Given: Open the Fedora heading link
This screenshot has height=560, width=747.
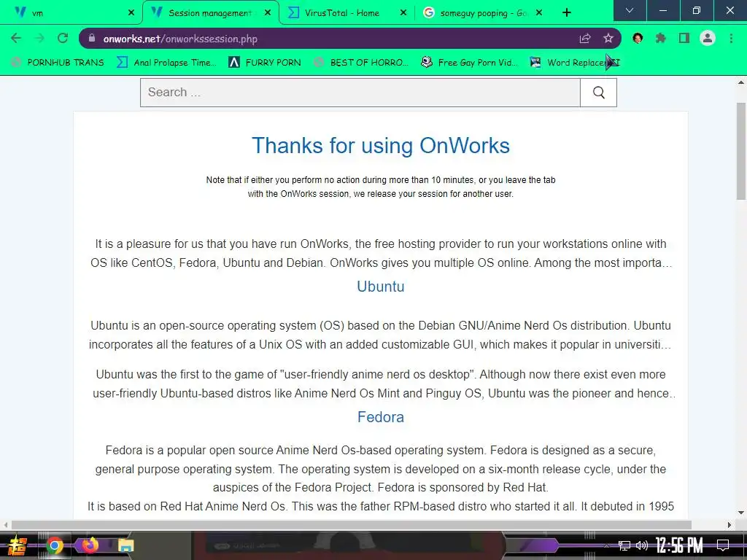Looking at the screenshot, I should tap(381, 416).
